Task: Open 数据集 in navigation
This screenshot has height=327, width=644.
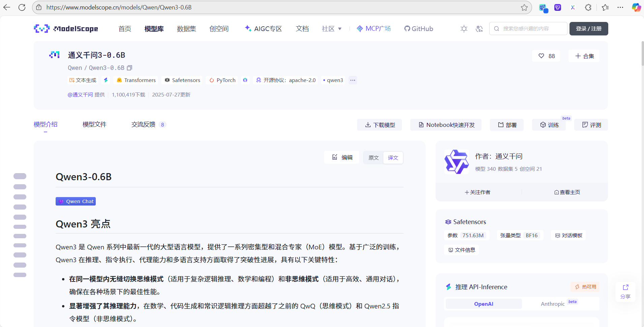Action: coord(186,29)
